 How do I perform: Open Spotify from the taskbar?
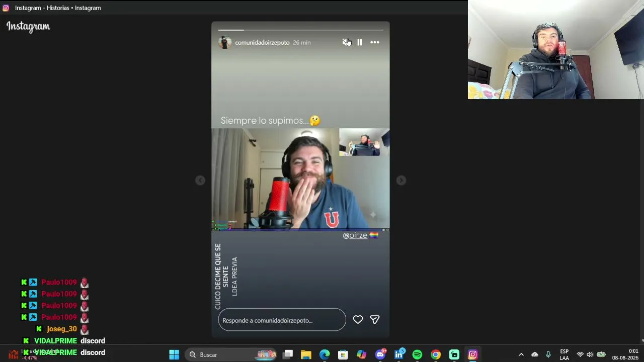click(417, 355)
